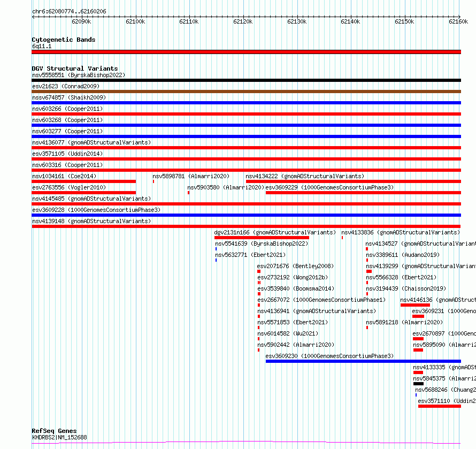Select esv3609228 1000Genomes Phase3 label

click(96, 210)
